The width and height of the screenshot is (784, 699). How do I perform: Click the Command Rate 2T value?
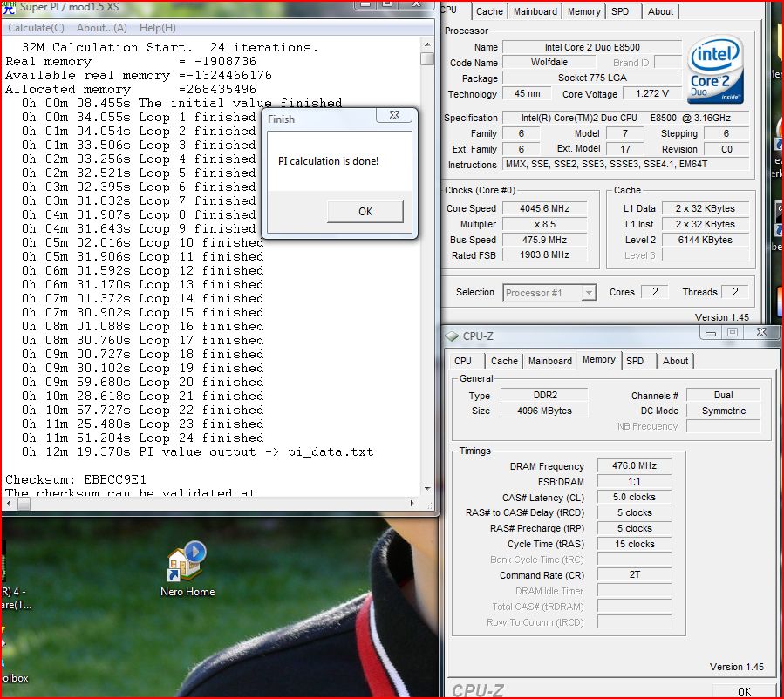(x=634, y=574)
